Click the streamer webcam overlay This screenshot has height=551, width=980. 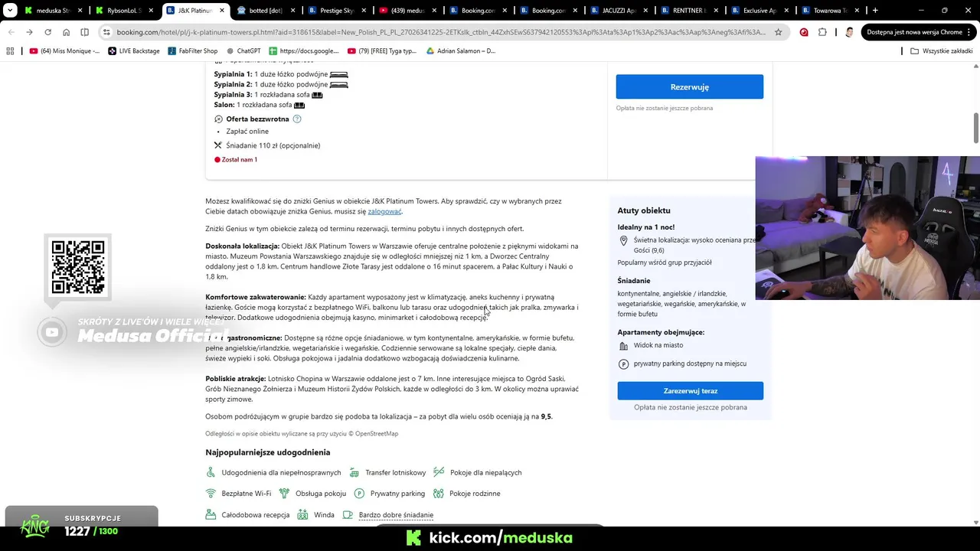(867, 228)
